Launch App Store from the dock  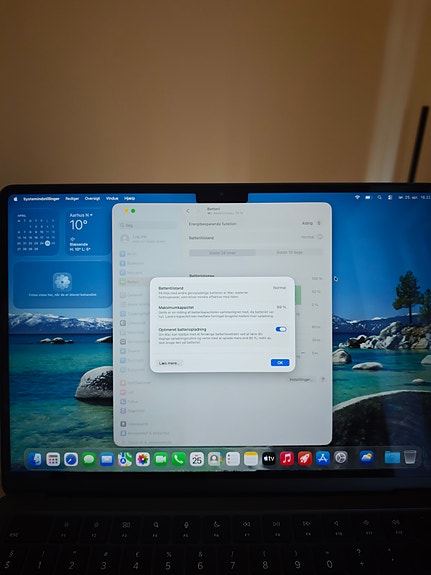[323, 458]
